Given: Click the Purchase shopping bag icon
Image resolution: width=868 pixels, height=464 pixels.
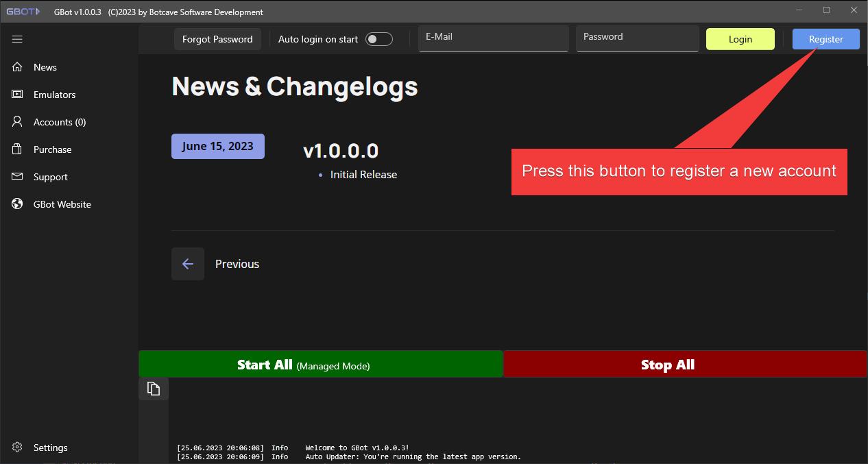Looking at the screenshot, I should [18, 149].
